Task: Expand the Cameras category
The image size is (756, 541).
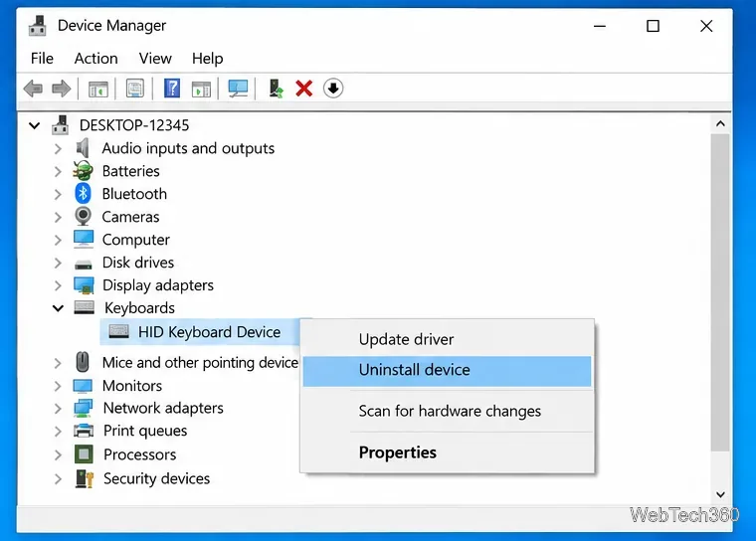Action: 58,217
